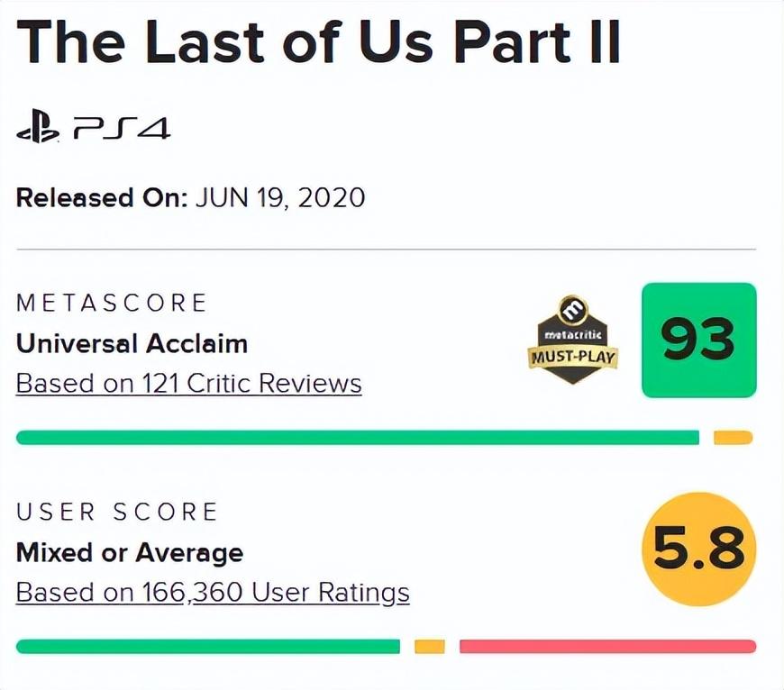Click the PlayStation logo icon
784x690 pixels.
point(38,129)
